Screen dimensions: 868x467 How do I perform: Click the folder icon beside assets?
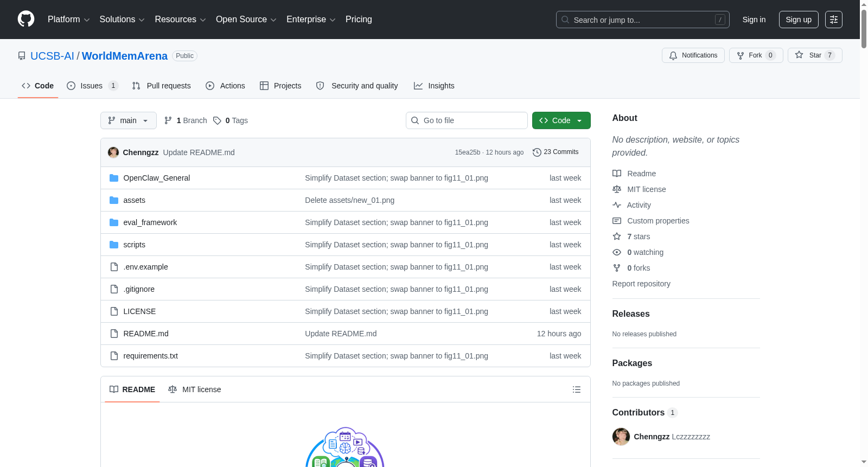114,200
